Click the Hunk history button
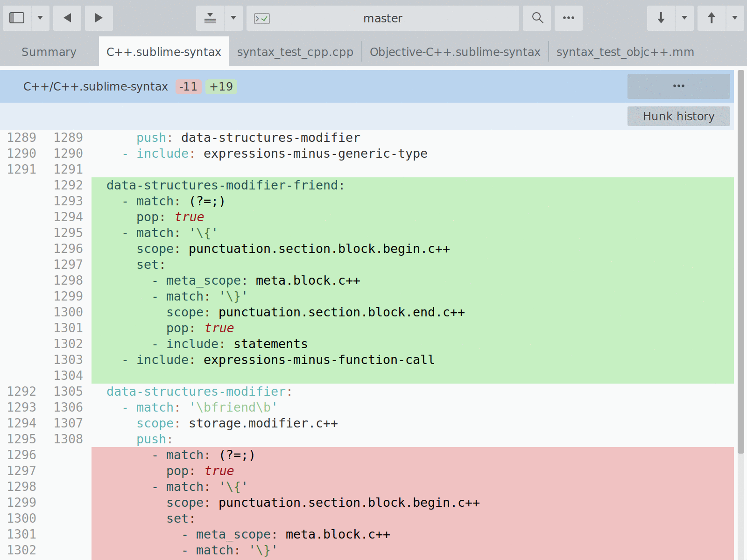 pyautogui.click(x=678, y=116)
